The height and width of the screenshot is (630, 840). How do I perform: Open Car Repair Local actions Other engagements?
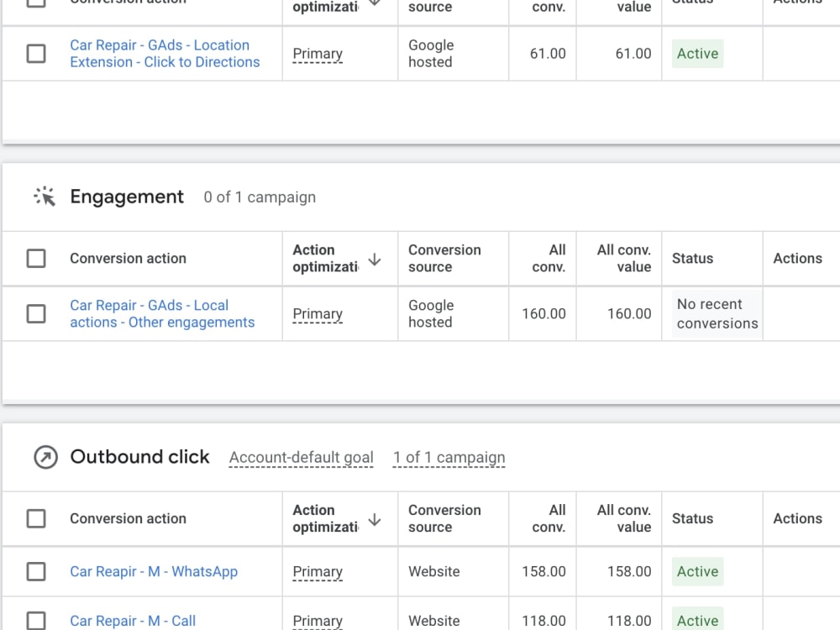pos(162,313)
